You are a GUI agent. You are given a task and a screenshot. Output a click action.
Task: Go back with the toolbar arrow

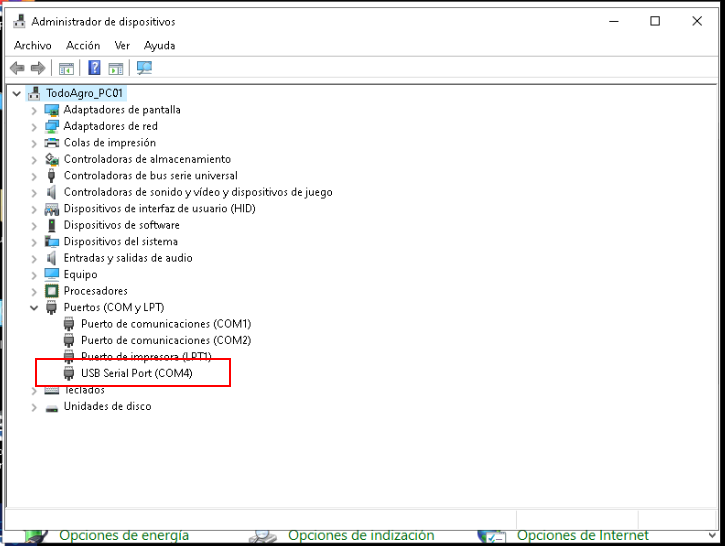point(17,68)
